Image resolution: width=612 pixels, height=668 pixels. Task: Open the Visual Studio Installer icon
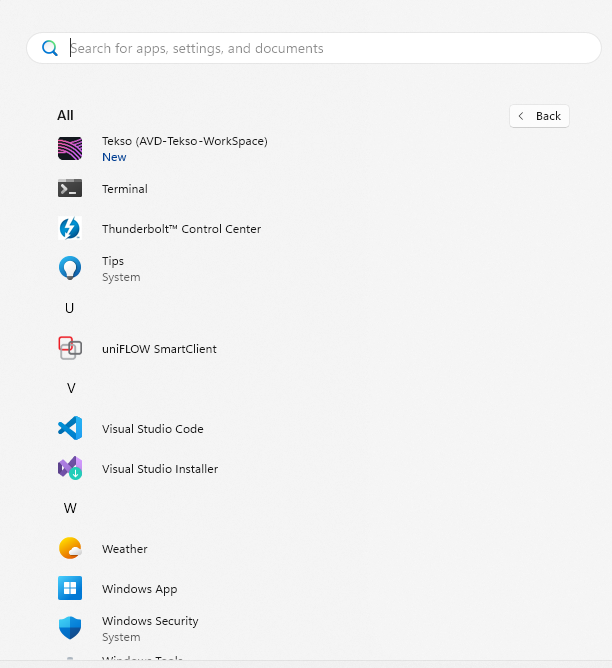click(70, 468)
